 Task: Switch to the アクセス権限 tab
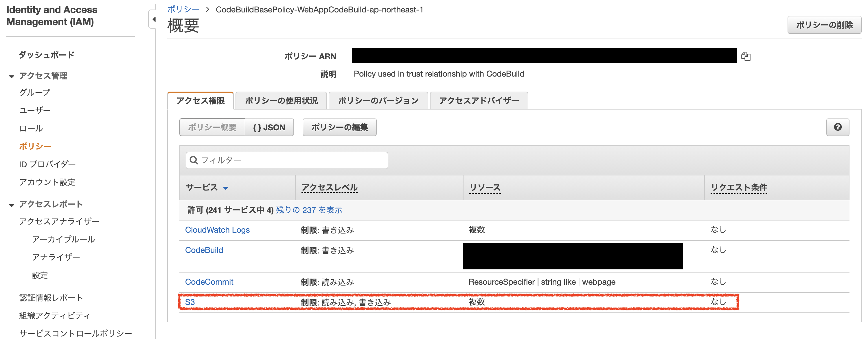tap(201, 101)
